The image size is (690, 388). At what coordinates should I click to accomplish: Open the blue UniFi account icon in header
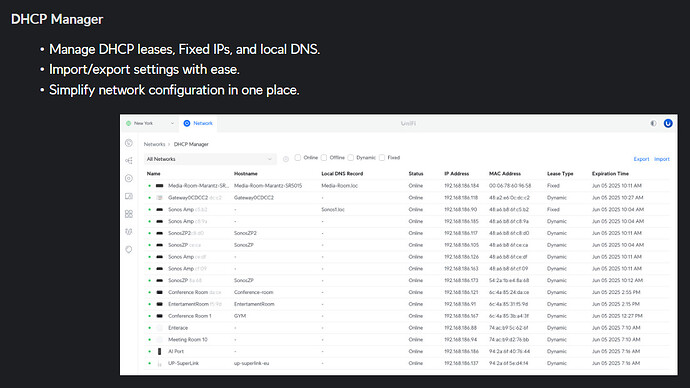coord(668,124)
